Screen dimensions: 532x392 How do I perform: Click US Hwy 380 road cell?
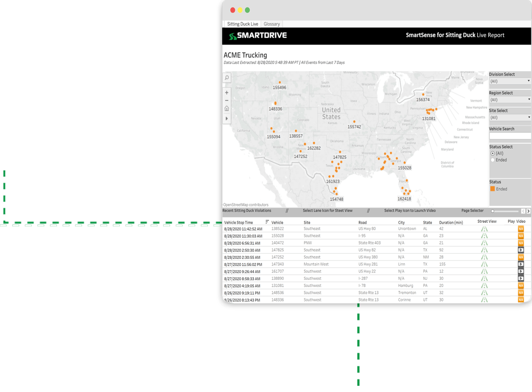[x=368, y=257]
